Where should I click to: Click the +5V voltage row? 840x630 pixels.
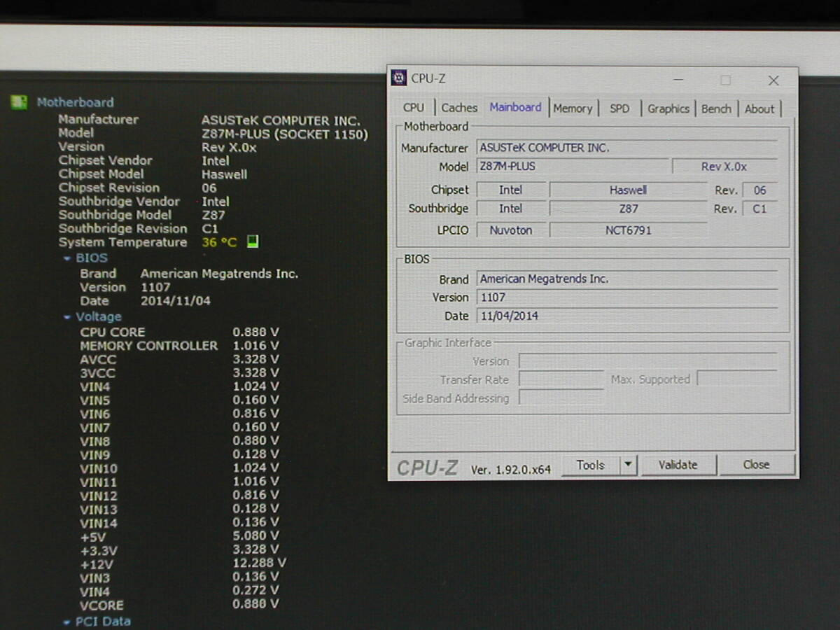pos(179,537)
